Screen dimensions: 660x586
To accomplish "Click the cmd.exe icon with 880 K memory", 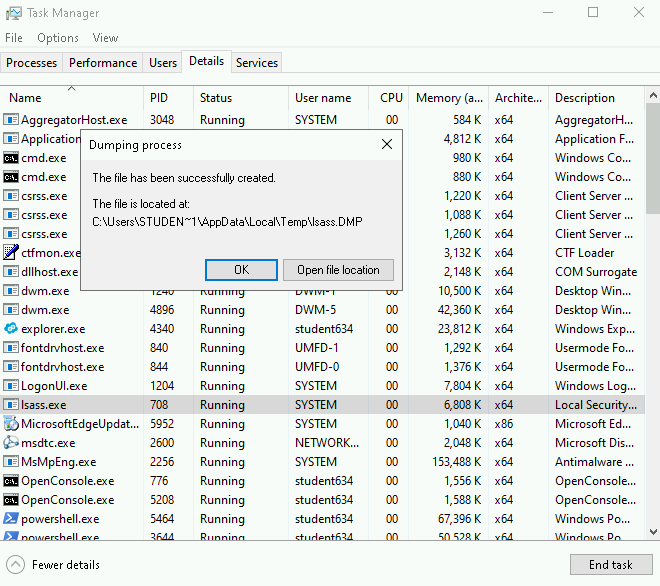I will (x=11, y=177).
